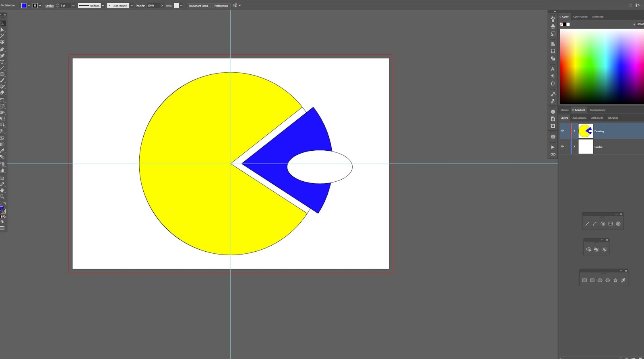Select the Type tool
644x359 pixels.
2,62
